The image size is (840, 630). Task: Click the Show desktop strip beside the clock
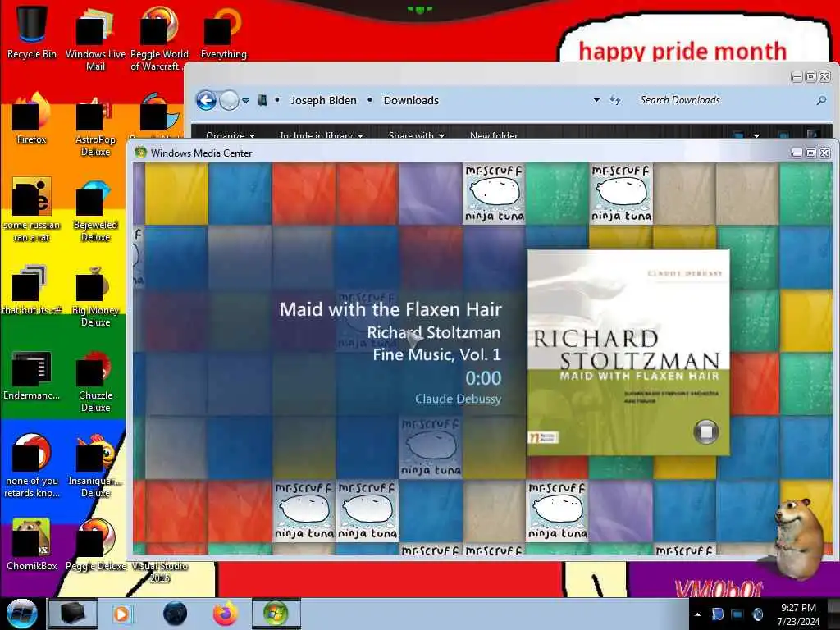[834, 614]
